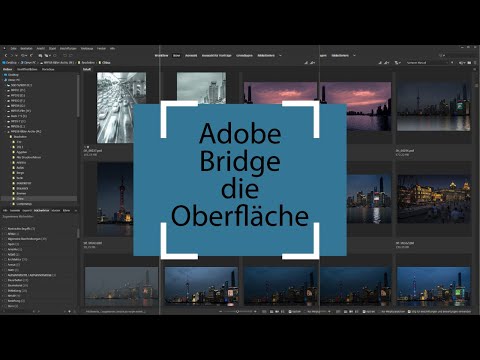Screen dimensions: 480x360
Task: Go back with the toolbar back arrow
Action: [6, 55]
